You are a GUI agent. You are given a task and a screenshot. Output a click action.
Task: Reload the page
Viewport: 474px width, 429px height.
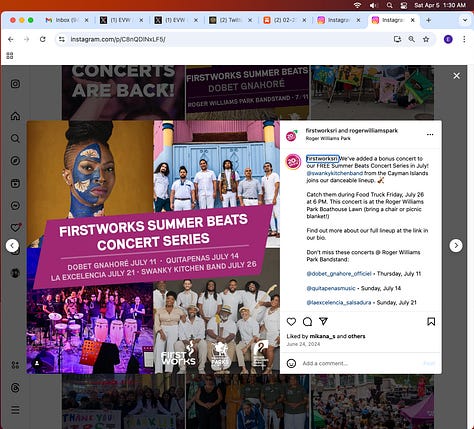(x=43, y=39)
